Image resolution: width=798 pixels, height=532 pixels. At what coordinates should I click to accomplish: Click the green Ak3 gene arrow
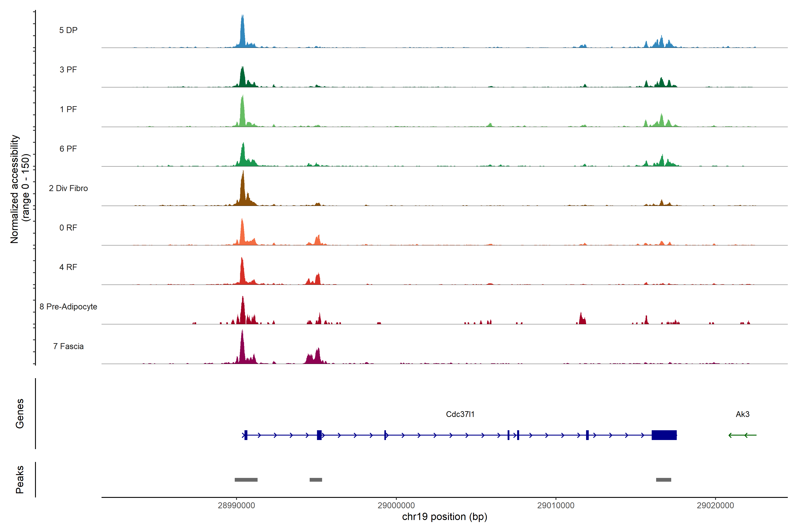point(742,435)
